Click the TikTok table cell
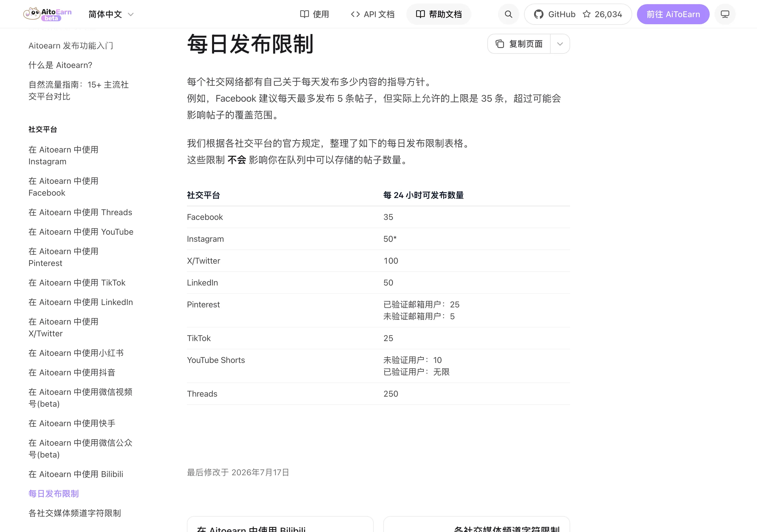757x532 pixels. [198, 338]
